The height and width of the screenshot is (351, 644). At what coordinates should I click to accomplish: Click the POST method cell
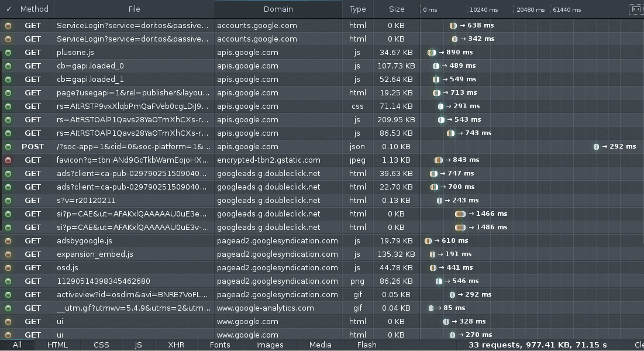pos(33,147)
